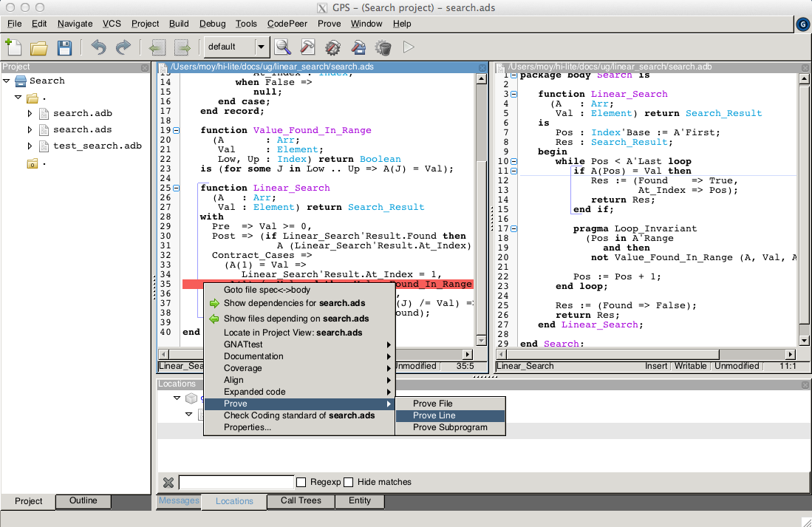The width and height of the screenshot is (812, 527).
Task: Enable the Regexp checkbox
Action: 301,482
